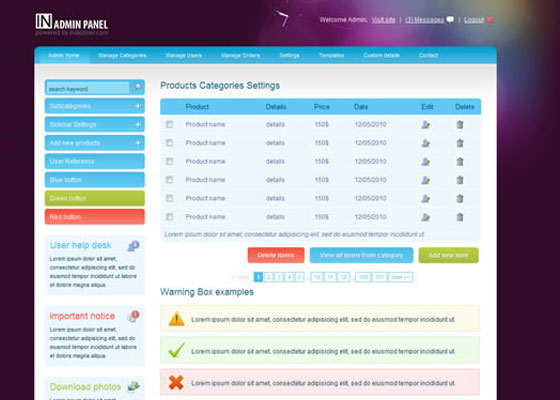Click edit icon in second product row
Screen dimensions: 560x400
(x=425, y=143)
